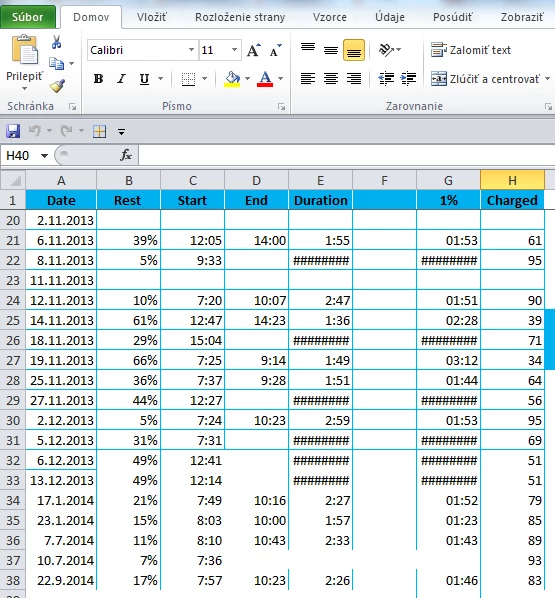Apply yellow fill color bucket
This screenshot has height=598, width=555.
[x=232, y=79]
